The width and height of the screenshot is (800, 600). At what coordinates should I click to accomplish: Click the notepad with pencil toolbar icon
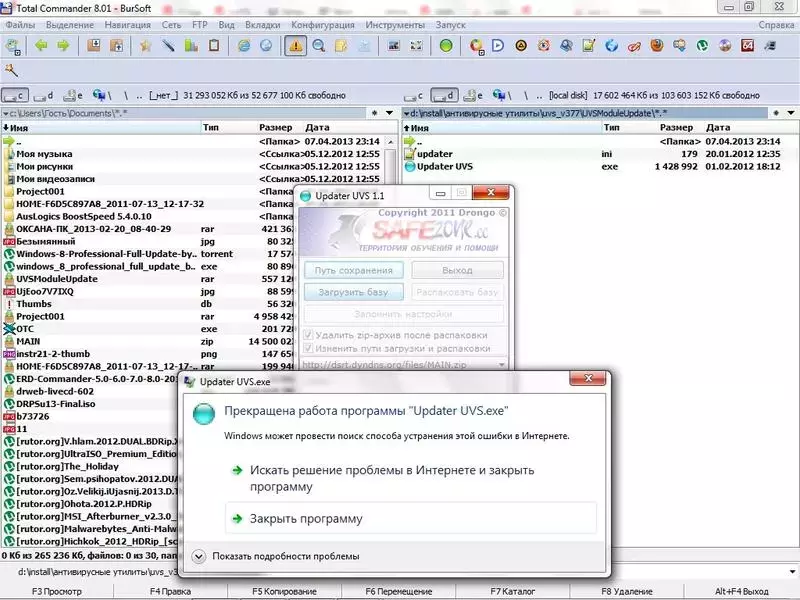[x=589, y=46]
